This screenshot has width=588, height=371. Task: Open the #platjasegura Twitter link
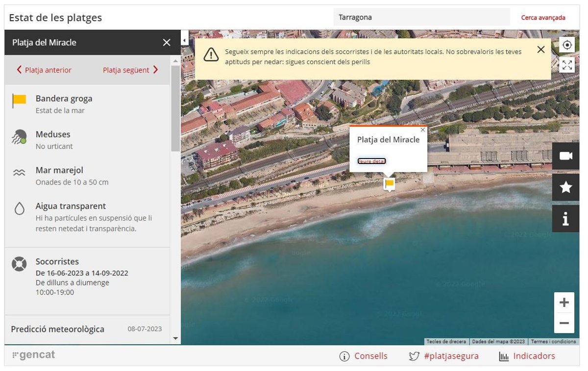click(444, 356)
